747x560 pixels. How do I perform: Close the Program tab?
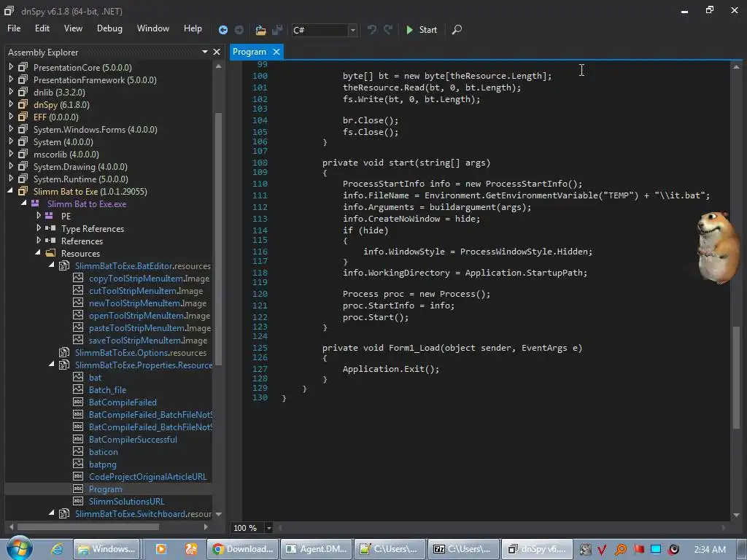(x=276, y=52)
